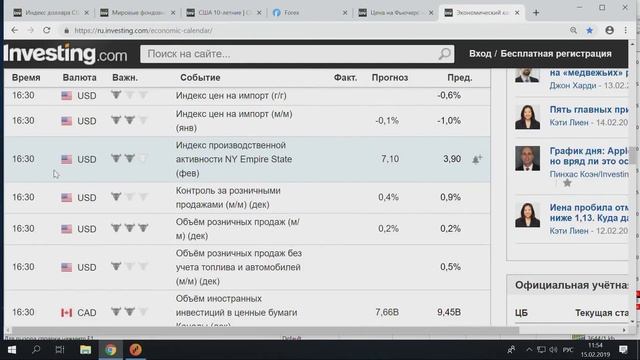The image size is (640, 360).
Task: Click Официальная учётная section heading
Action: [x=571, y=285]
